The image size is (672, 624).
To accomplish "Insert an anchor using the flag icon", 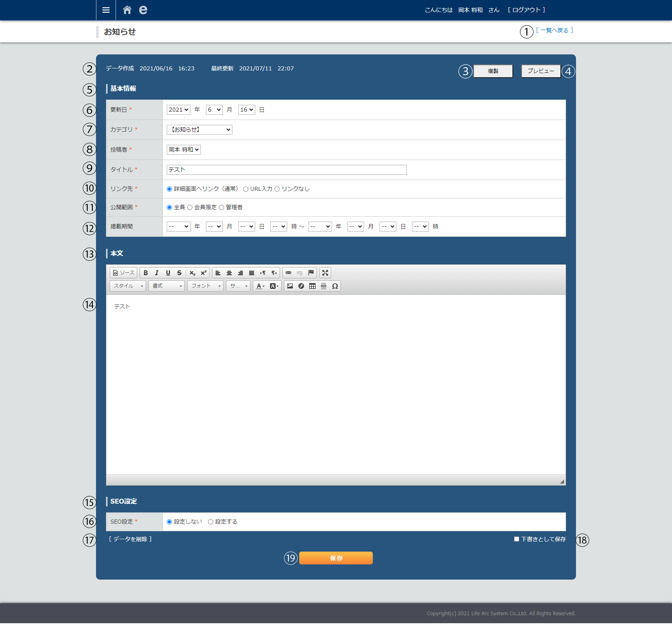I will (311, 273).
